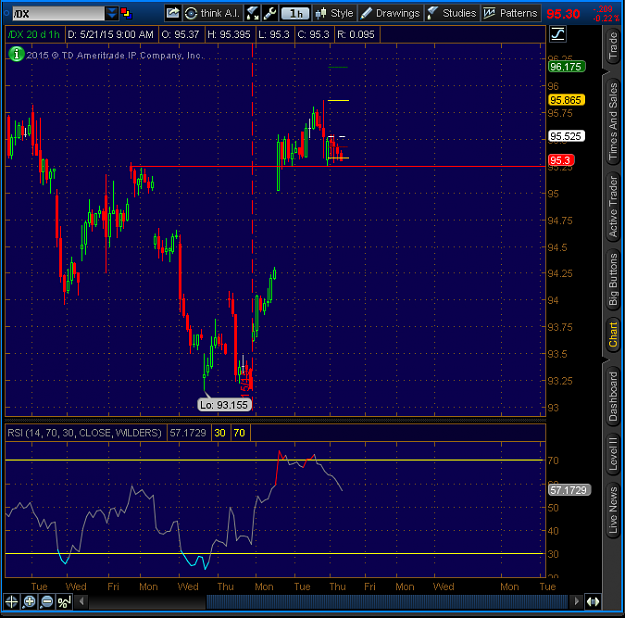Click the red 95.3 price bubble
Screen dimensions: 625x618
[x=561, y=160]
